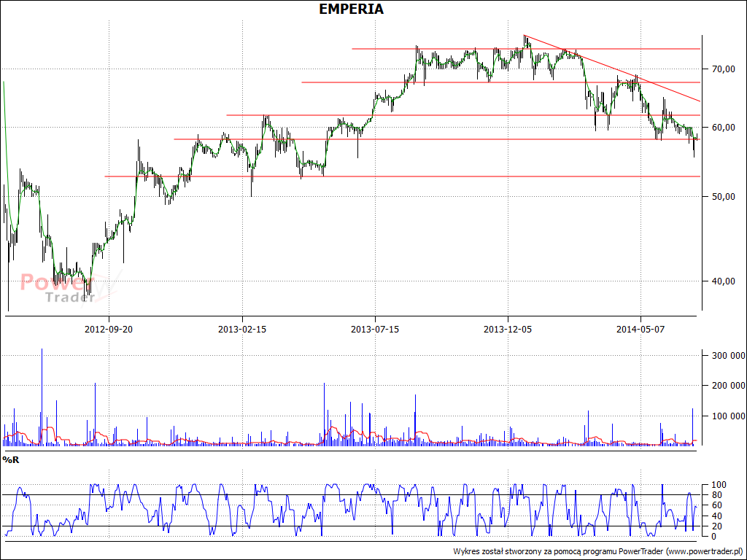747x560 pixels.
Task: Click the 20 level on %R axis
Action: (x=717, y=526)
